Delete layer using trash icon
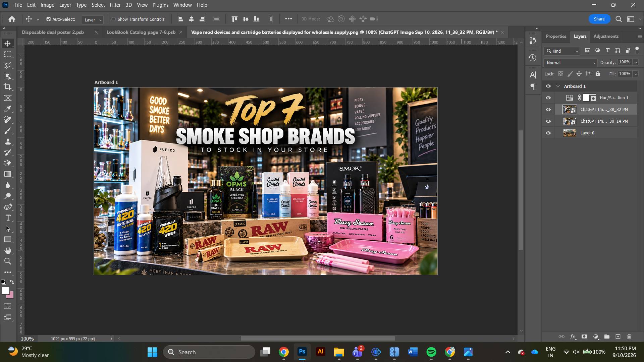The width and height of the screenshot is (644, 362). [629, 337]
